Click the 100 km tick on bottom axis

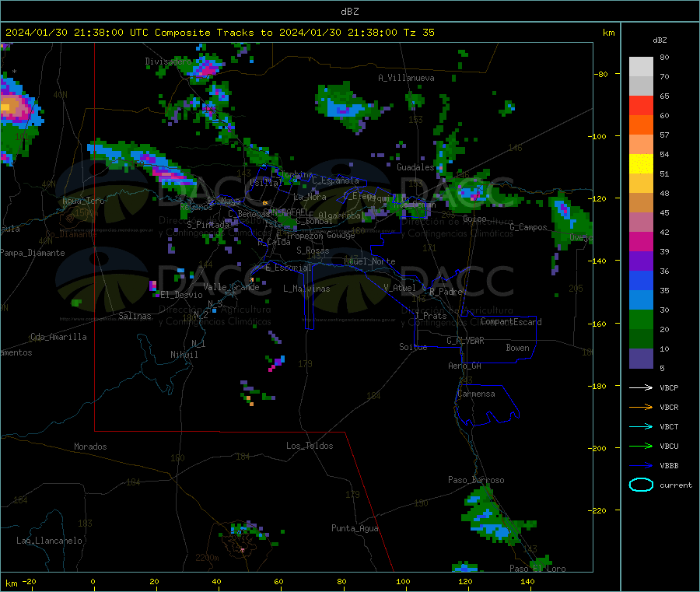pos(403,582)
